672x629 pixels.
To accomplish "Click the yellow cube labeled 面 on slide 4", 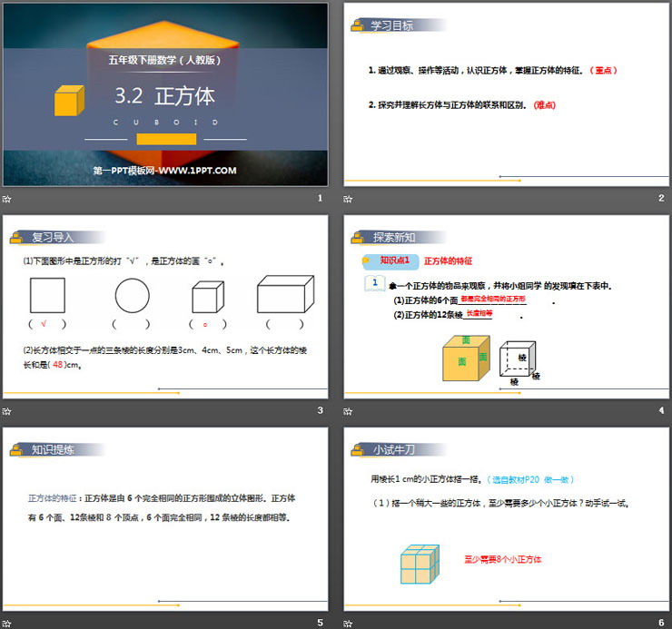I will (x=465, y=359).
